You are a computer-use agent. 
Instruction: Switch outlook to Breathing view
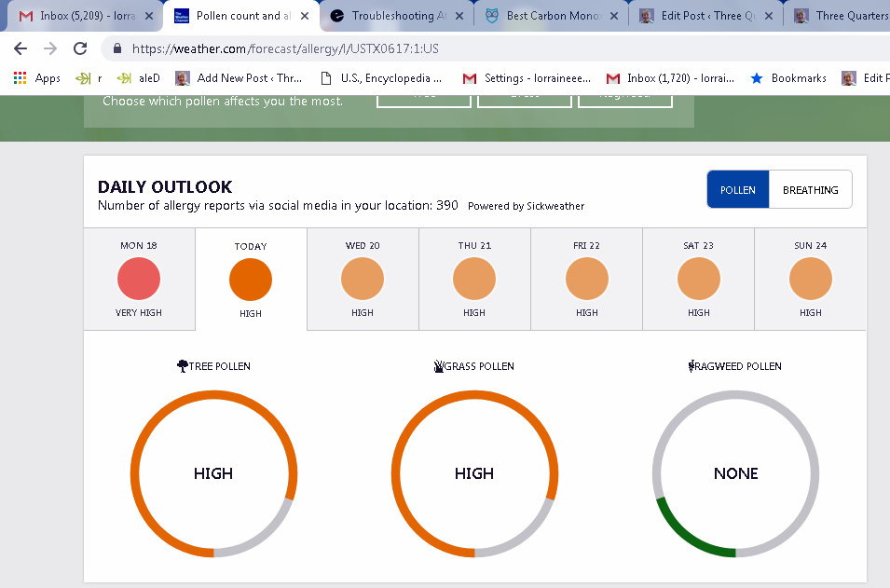click(810, 190)
